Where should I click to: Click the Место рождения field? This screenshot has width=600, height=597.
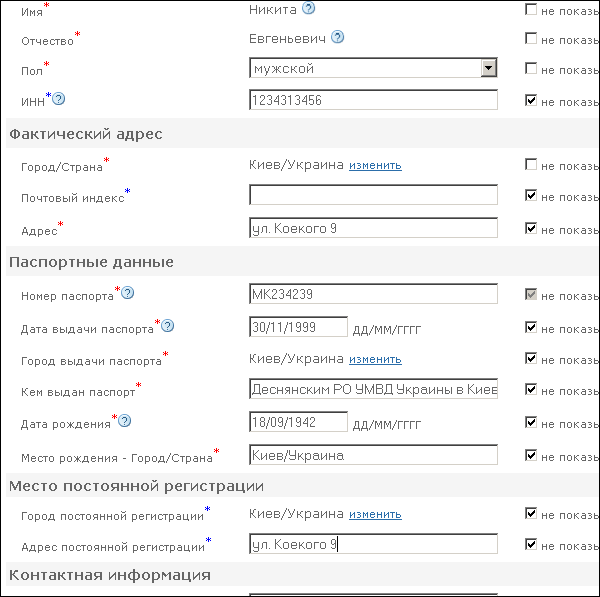[x=373, y=455]
